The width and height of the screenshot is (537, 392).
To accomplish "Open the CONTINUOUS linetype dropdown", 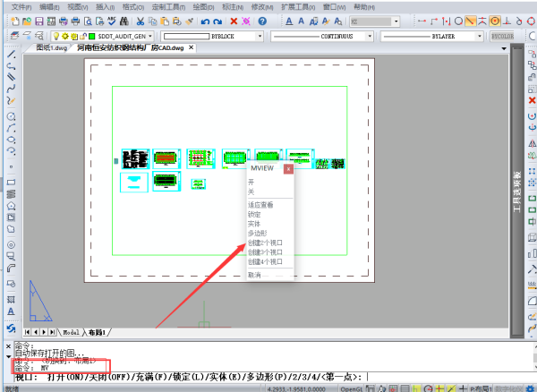I will tap(369, 36).
